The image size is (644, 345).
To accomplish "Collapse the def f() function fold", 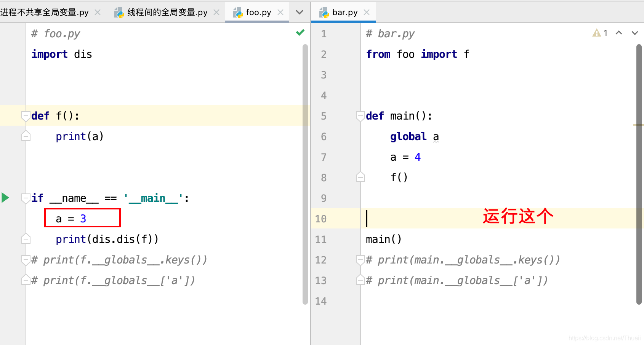I will coord(26,116).
